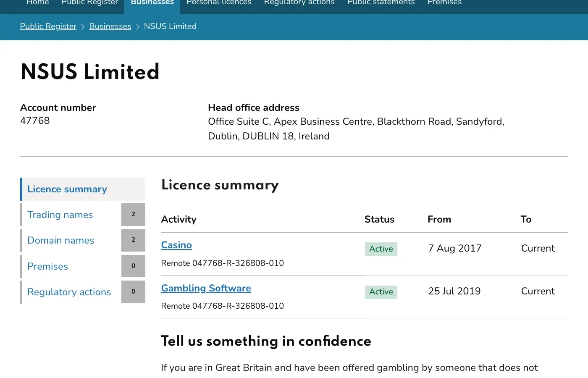Click the Office Suite C address line
The height and width of the screenshot is (378, 588).
[356, 121]
